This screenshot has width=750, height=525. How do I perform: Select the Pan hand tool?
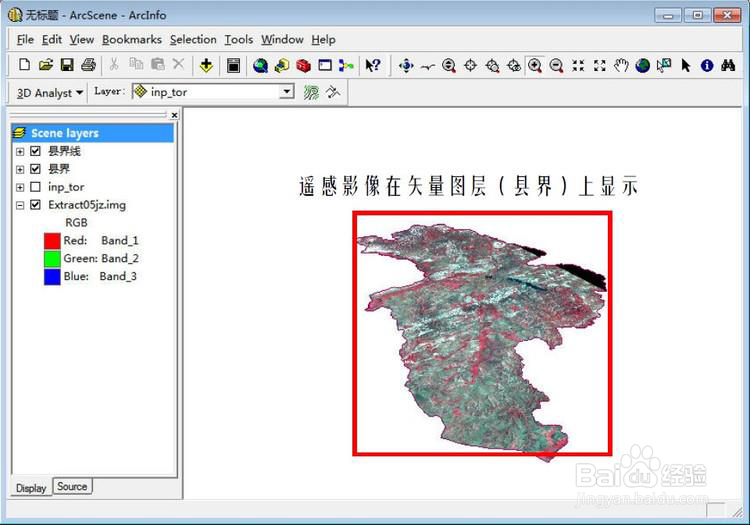(x=621, y=65)
